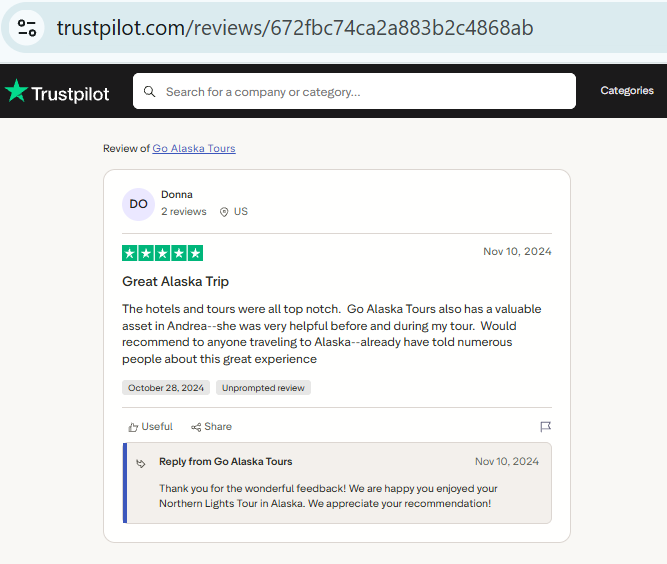This screenshot has height=564, width=667.
Task: Open the Categories menu item
Action: pos(627,91)
